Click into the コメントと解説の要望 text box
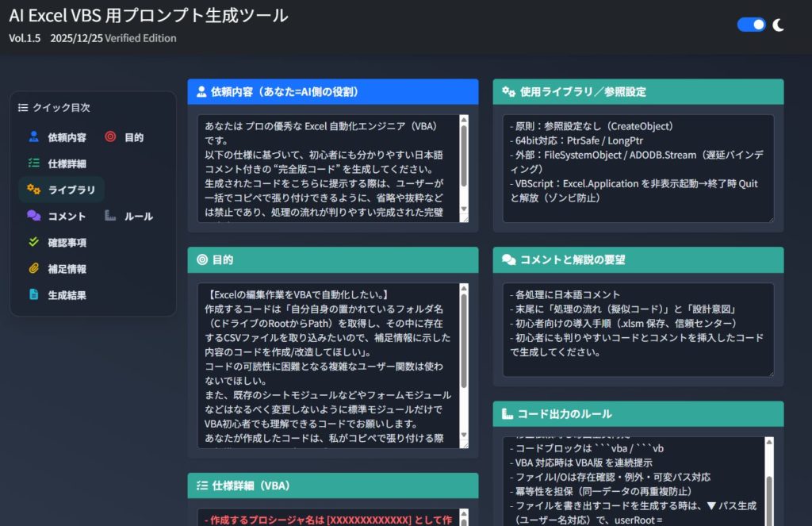Viewport: 812px width, 526px height. click(x=634, y=329)
